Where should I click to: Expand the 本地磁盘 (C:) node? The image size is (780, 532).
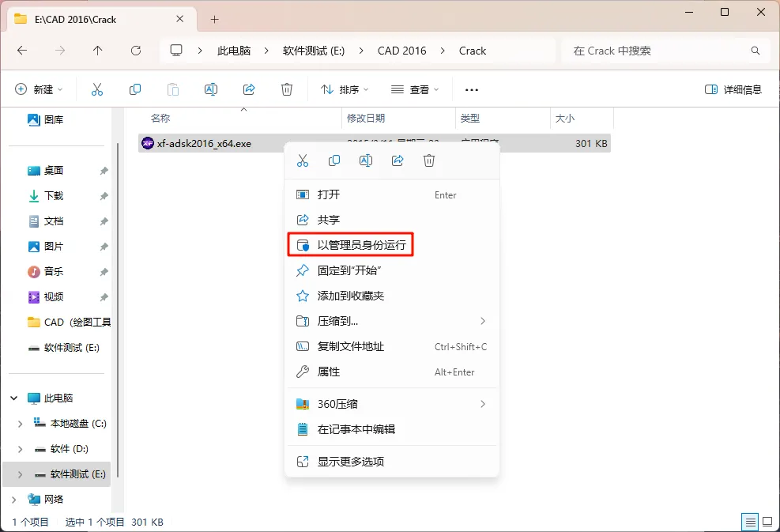tap(20, 424)
